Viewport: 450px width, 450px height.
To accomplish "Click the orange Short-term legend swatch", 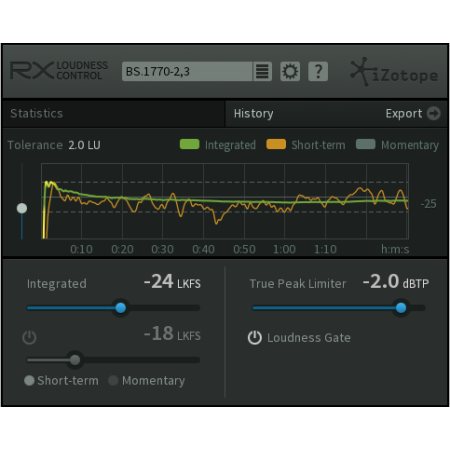I will (x=276, y=144).
